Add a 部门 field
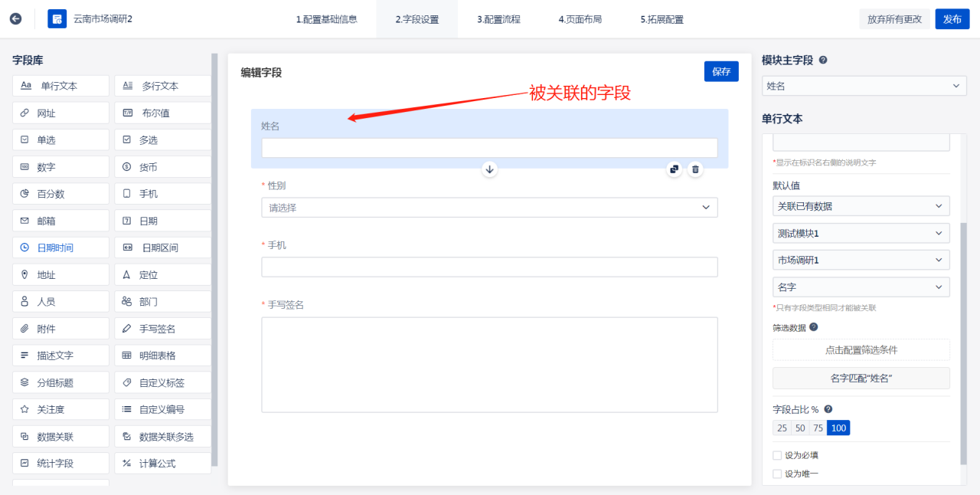This screenshot has width=980, height=495. (x=162, y=302)
